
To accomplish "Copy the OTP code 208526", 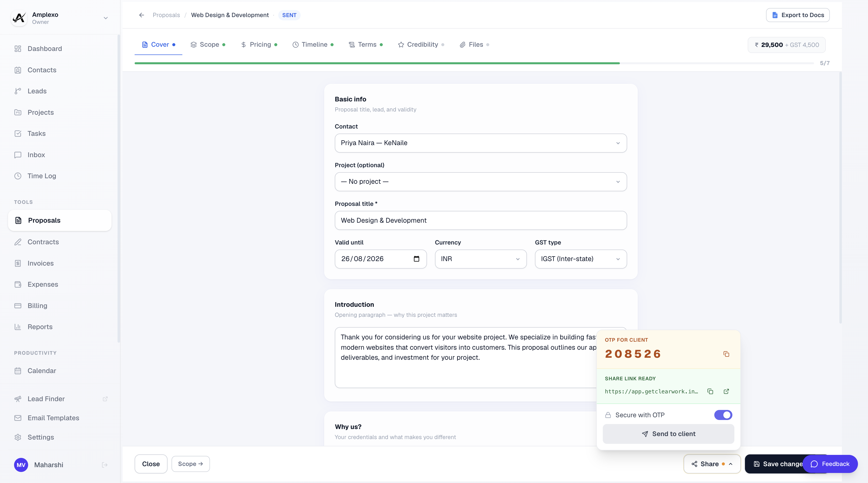I will (x=726, y=354).
